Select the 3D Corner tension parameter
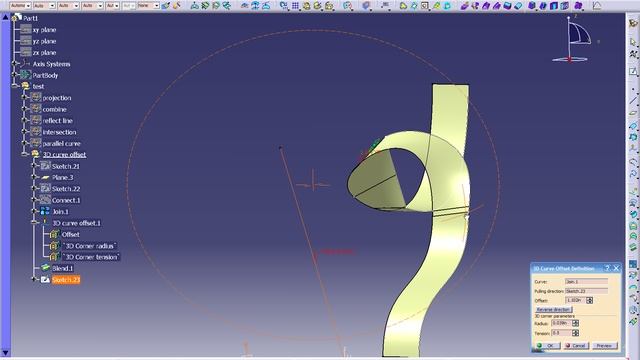This screenshot has height=360, width=640. 91,257
